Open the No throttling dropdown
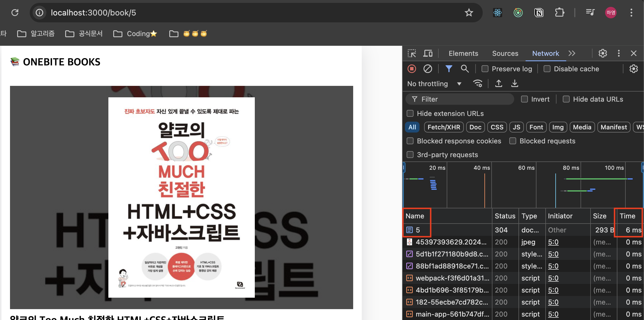Screen dimensions: 644x320 point(434,84)
